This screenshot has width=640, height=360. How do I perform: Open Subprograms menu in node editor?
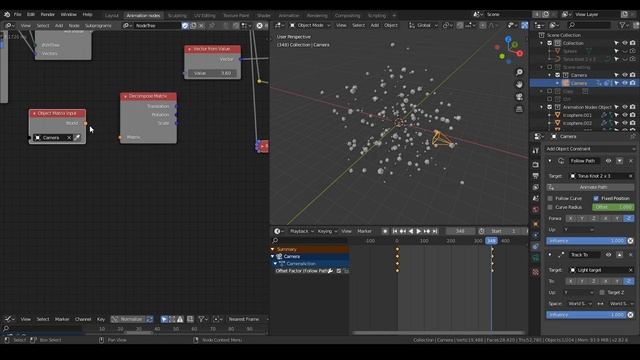[x=98, y=25]
